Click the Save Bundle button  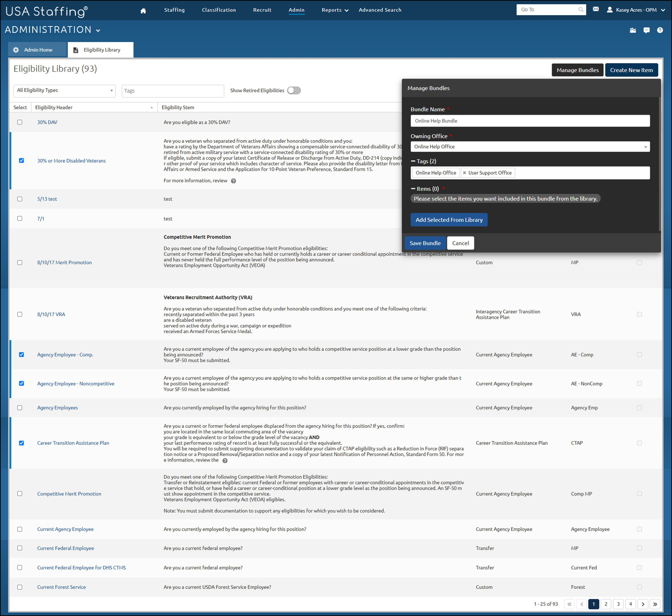[425, 243]
